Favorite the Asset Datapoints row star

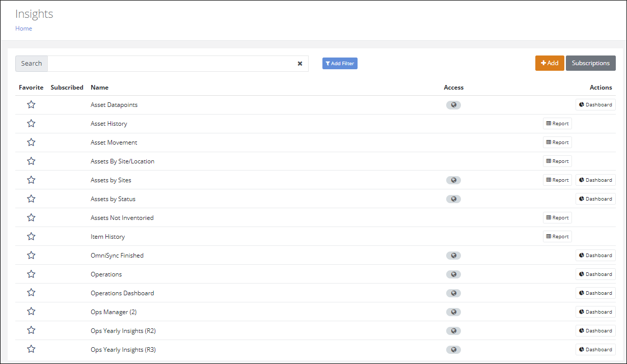[31, 105]
